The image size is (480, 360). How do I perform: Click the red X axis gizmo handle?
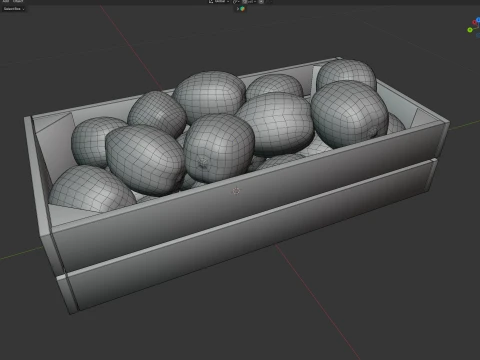tap(474, 23)
